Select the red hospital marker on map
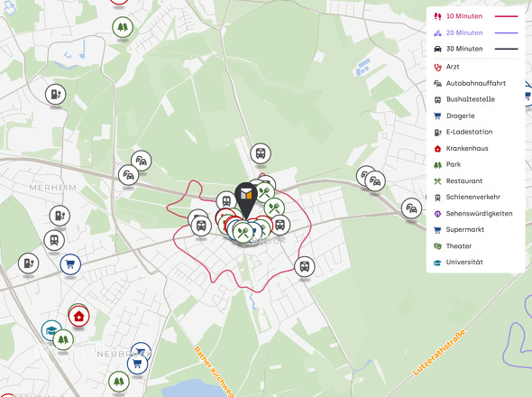 78,316
